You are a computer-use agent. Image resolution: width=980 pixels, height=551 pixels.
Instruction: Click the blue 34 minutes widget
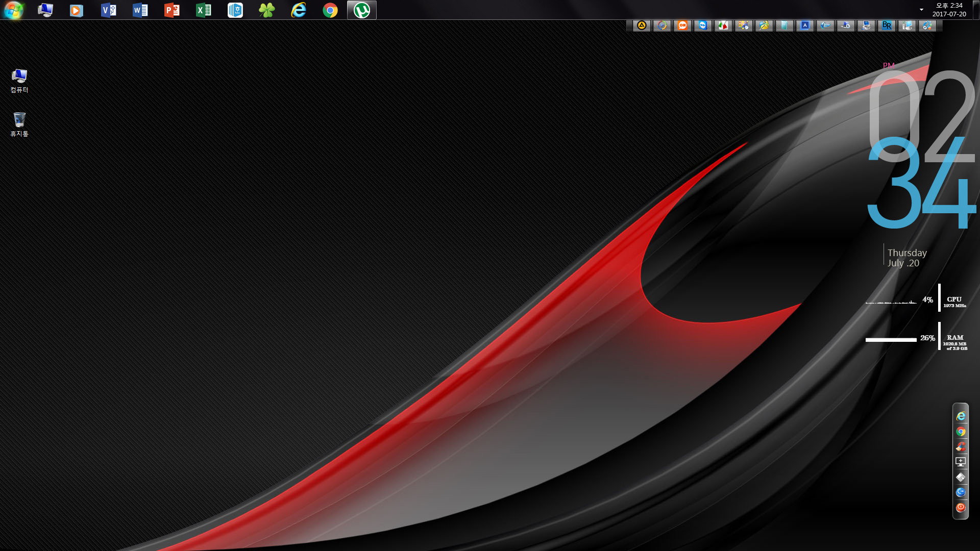(x=922, y=182)
